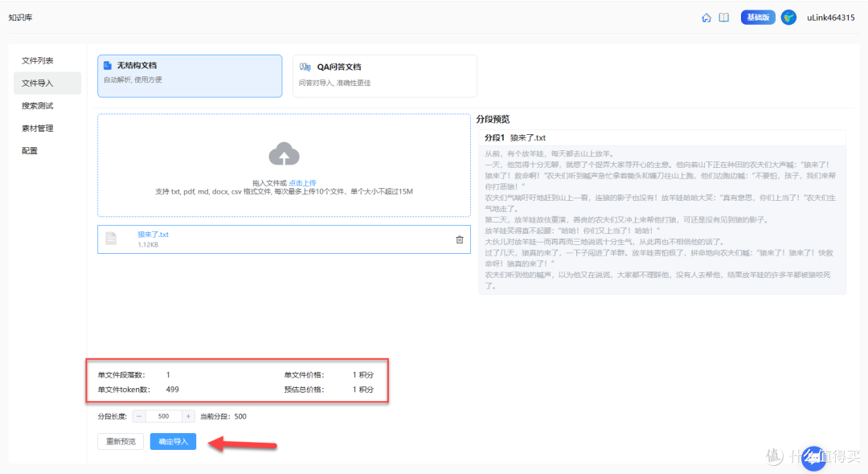Click the 分段预览 heading

point(493,119)
